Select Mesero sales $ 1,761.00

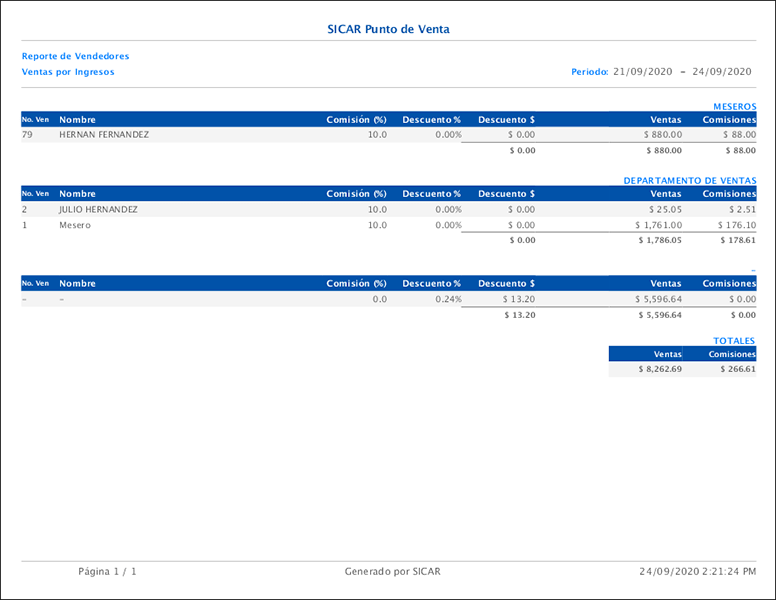click(659, 225)
